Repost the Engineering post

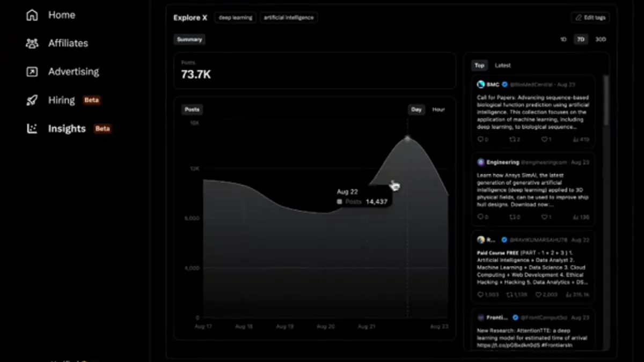[514, 217]
